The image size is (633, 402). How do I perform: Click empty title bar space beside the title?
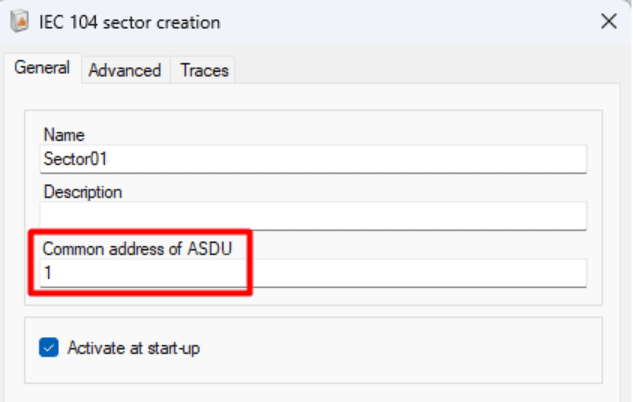tap(400, 22)
